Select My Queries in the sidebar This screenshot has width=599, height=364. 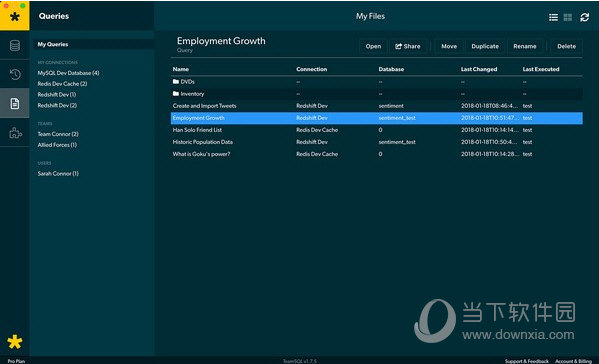pyautogui.click(x=94, y=44)
